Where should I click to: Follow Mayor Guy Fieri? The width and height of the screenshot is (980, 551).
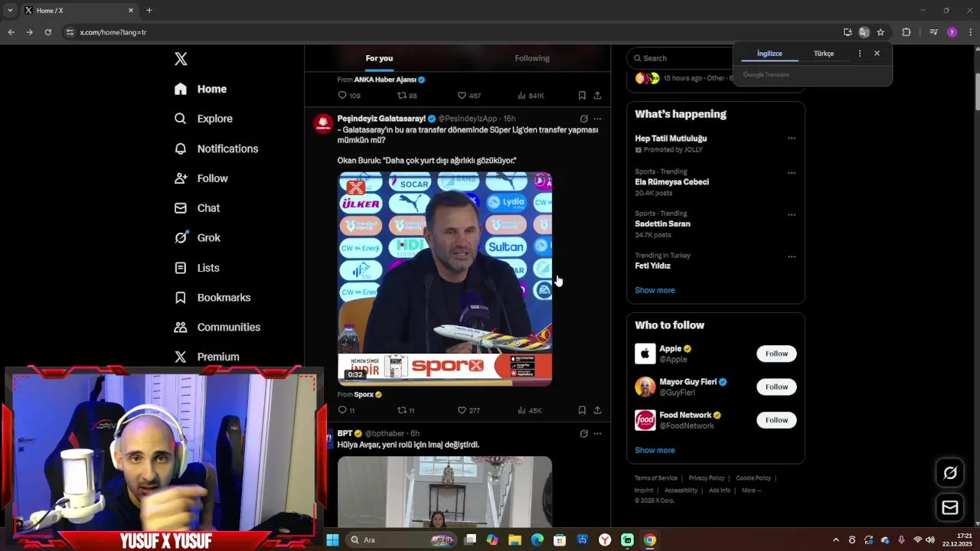[x=776, y=386]
